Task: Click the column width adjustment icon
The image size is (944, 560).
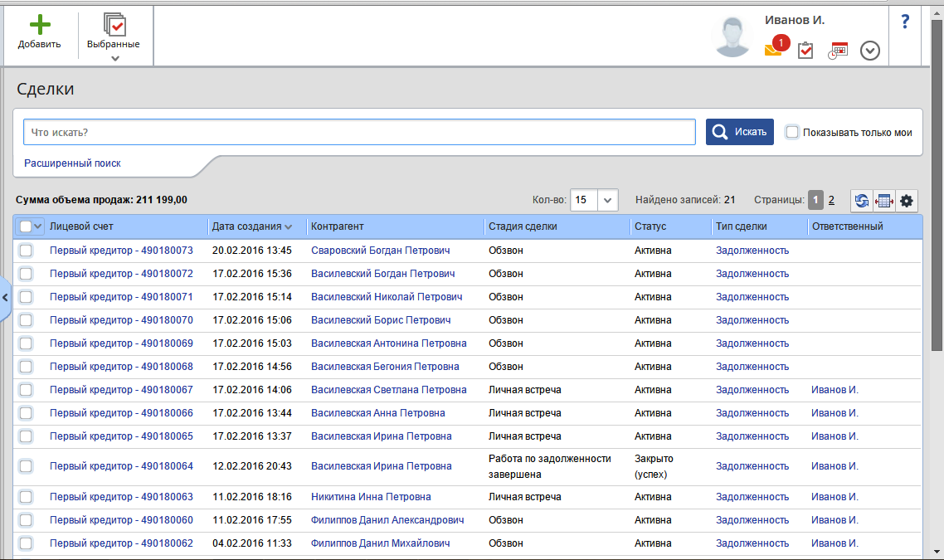Action: pyautogui.click(x=884, y=200)
